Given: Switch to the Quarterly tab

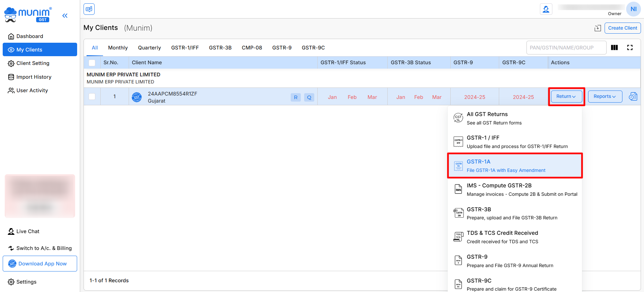Looking at the screenshot, I should (149, 48).
